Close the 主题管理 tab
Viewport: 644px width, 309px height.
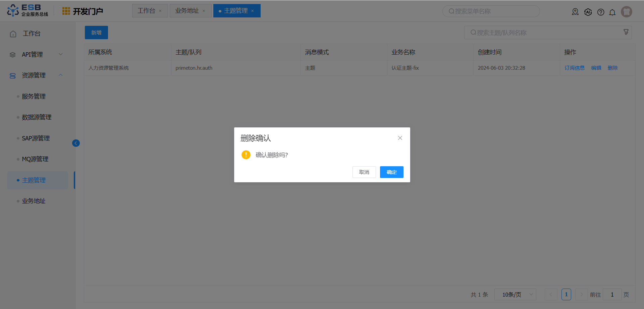253,11
